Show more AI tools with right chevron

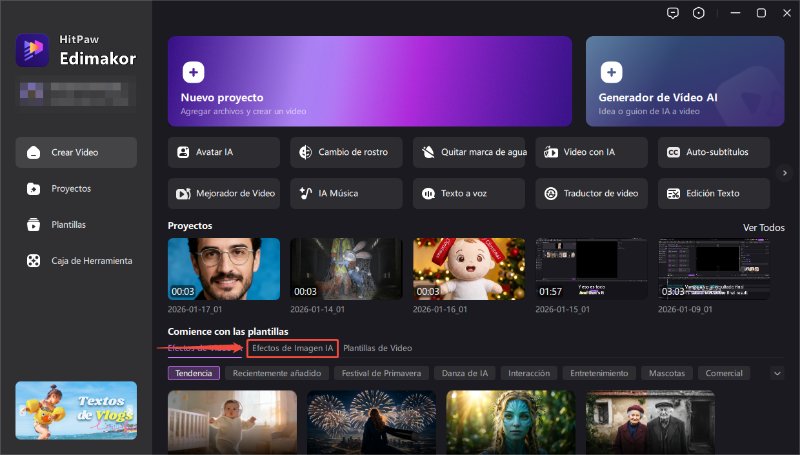[785, 173]
